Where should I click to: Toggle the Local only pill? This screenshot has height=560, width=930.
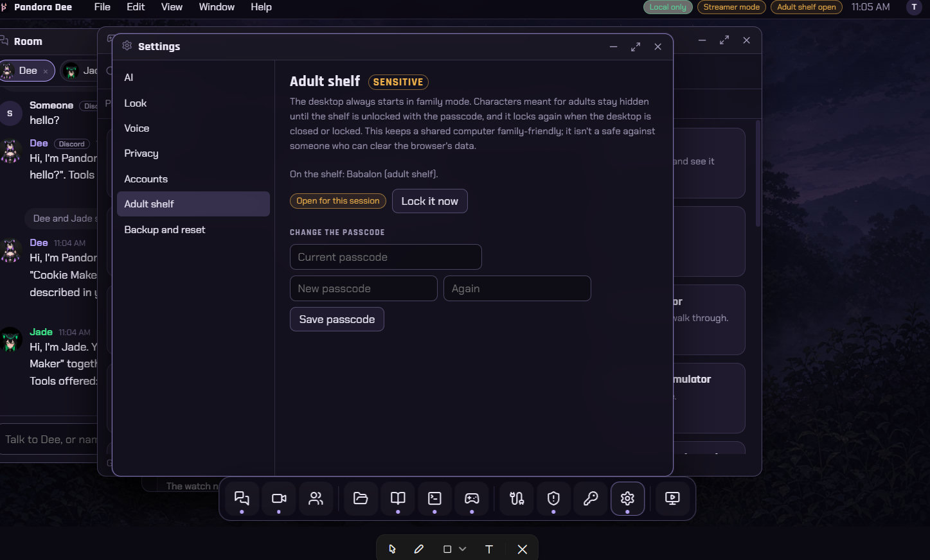(668, 7)
